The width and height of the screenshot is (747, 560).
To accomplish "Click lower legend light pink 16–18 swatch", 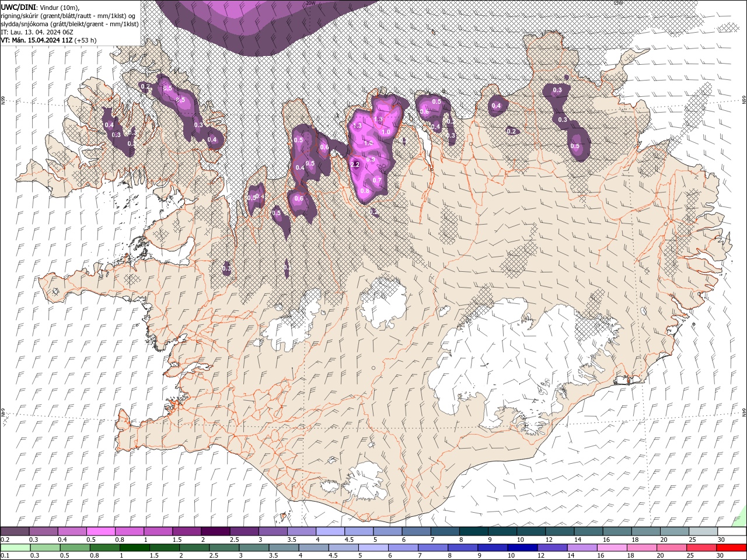I will point(611,548).
